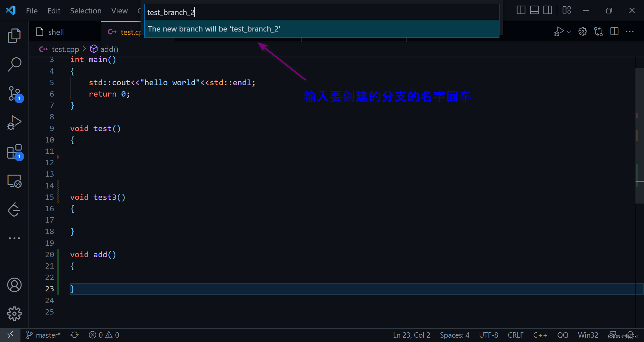Viewport: 644px width, 342px height.
Task: Expand the run button dropdown arrow
Action: [x=569, y=32]
